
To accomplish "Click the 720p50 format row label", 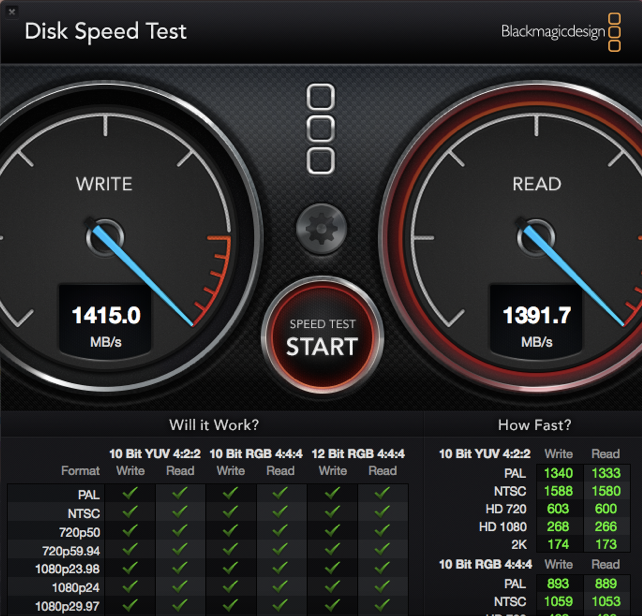I will [79, 532].
